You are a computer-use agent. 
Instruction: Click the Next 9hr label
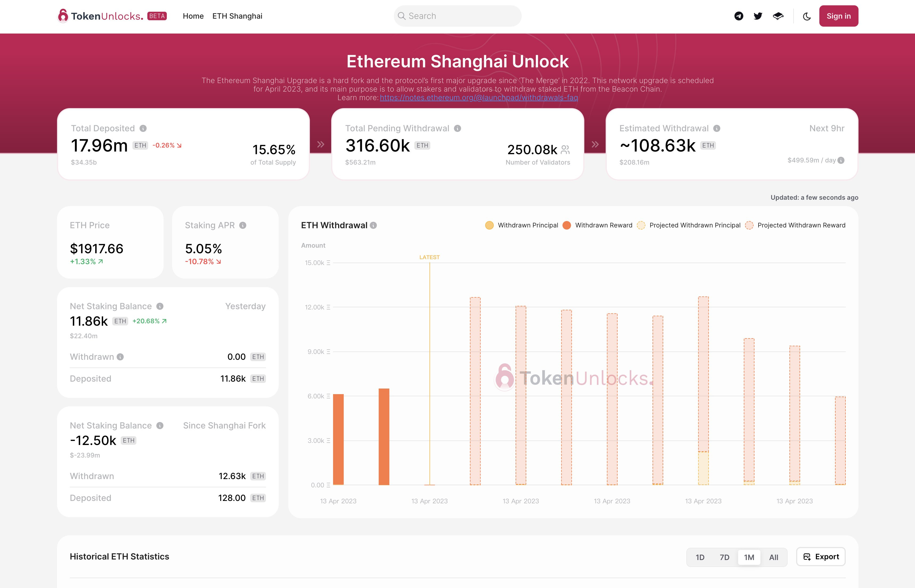tap(827, 128)
